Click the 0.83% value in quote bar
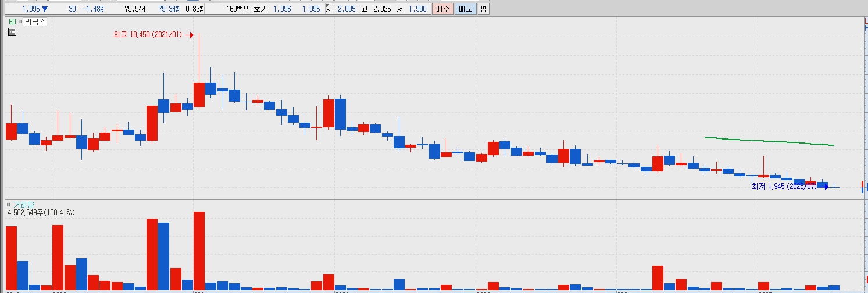The width and height of the screenshot is (868, 293). pos(194,9)
